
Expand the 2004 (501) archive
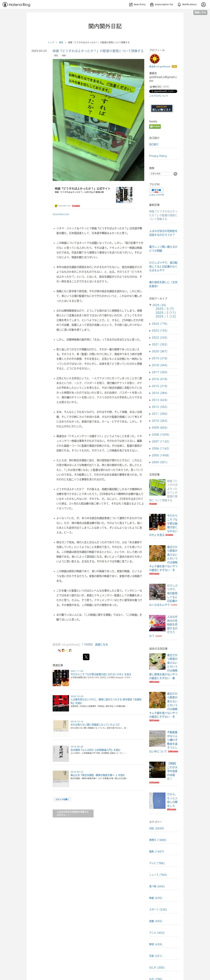click(x=150, y=462)
